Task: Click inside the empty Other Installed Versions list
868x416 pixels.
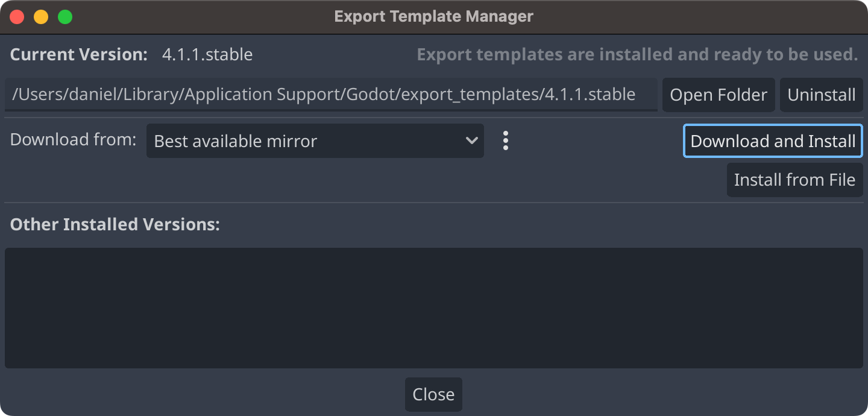Action: 434,308
